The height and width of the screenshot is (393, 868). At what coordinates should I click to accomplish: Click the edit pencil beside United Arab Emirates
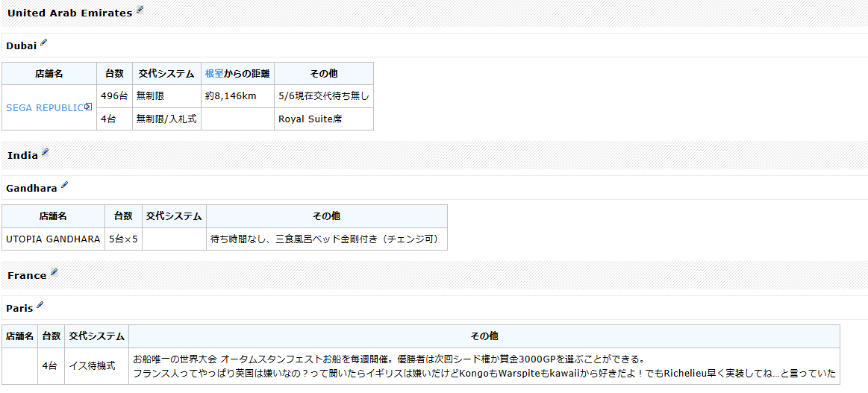coord(140,10)
